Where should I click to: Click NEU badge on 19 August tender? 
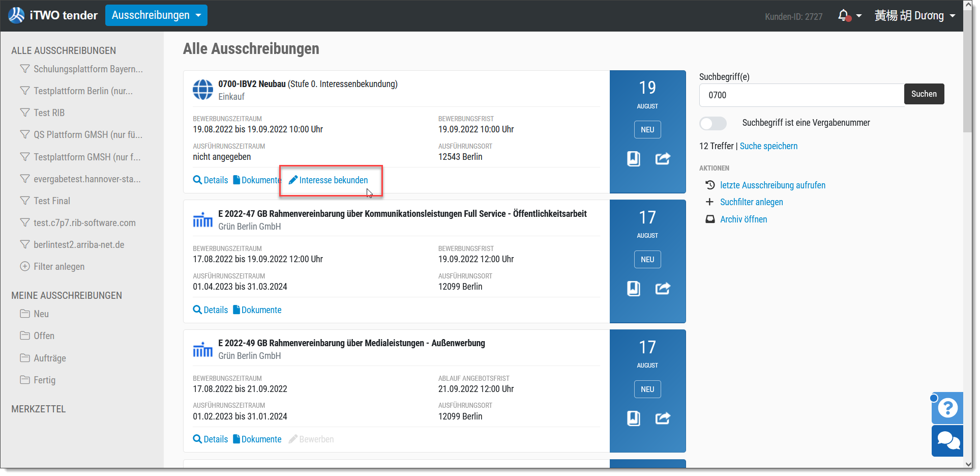[x=647, y=130]
